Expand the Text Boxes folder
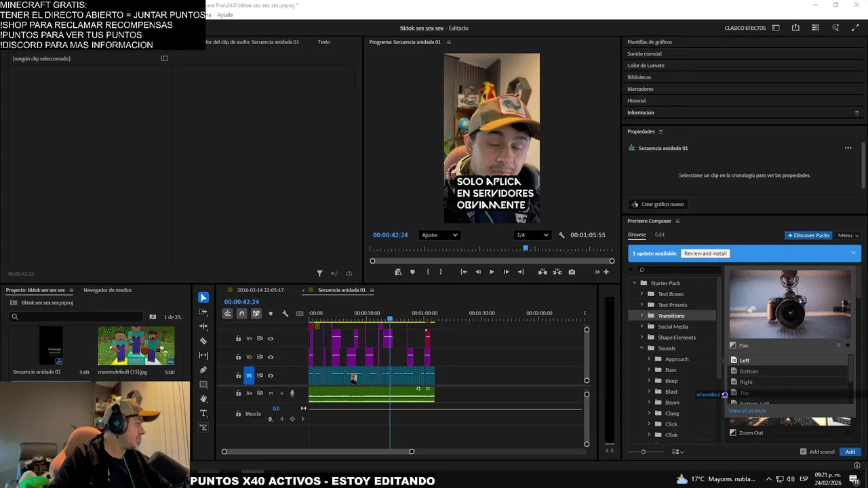 [642, 294]
